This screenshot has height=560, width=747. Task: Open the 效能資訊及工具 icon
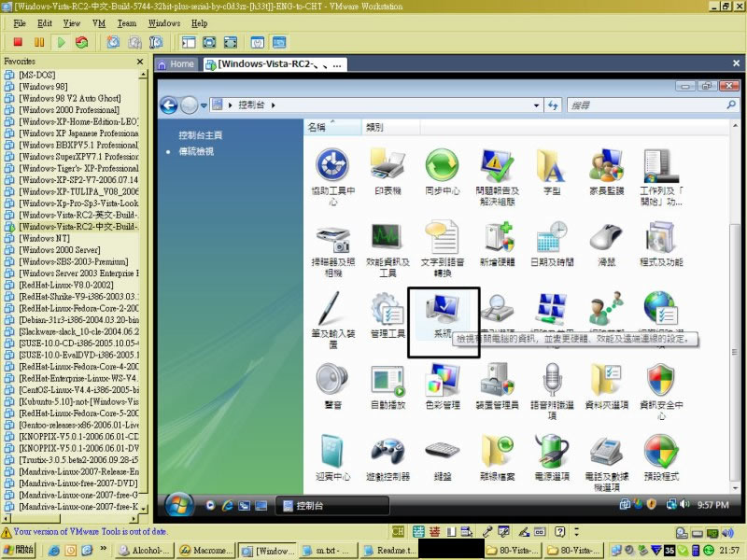(388, 248)
